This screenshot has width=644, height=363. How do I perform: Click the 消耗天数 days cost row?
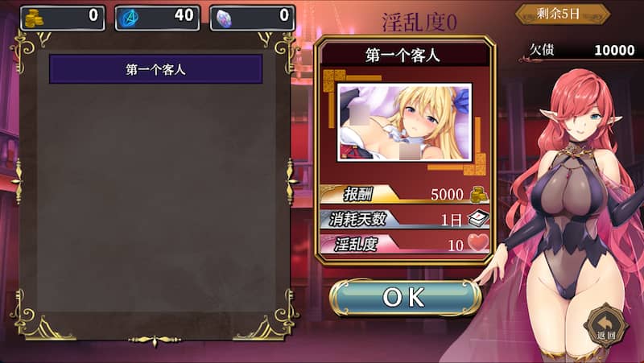(x=405, y=219)
